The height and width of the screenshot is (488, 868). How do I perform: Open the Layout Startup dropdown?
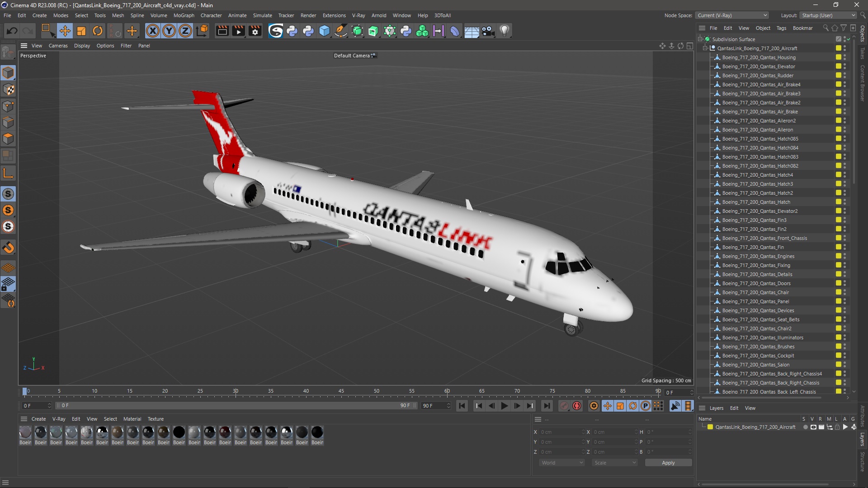[828, 15]
